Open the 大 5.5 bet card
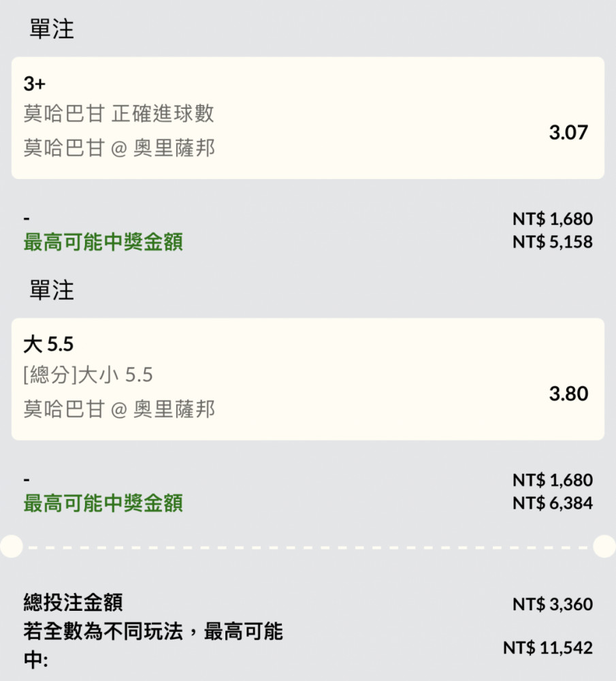 (x=308, y=379)
